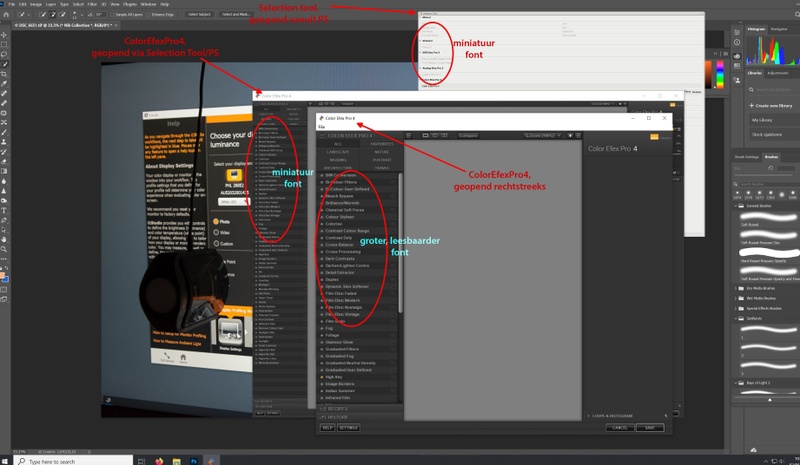Expand the Recipes section in Color Efex Pro
Image resolution: width=800 pixels, height=465 pixels.
333,409
